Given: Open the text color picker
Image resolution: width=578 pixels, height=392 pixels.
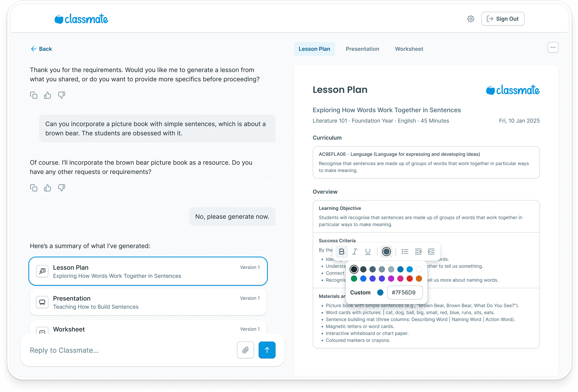Looking at the screenshot, I should pos(386,251).
